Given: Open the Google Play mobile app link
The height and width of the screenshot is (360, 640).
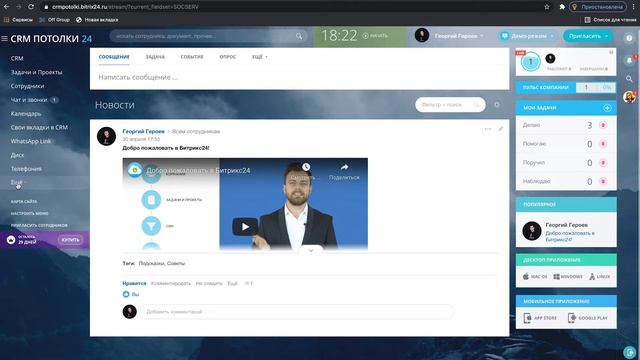Looking at the screenshot, I should [x=588, y=318].
